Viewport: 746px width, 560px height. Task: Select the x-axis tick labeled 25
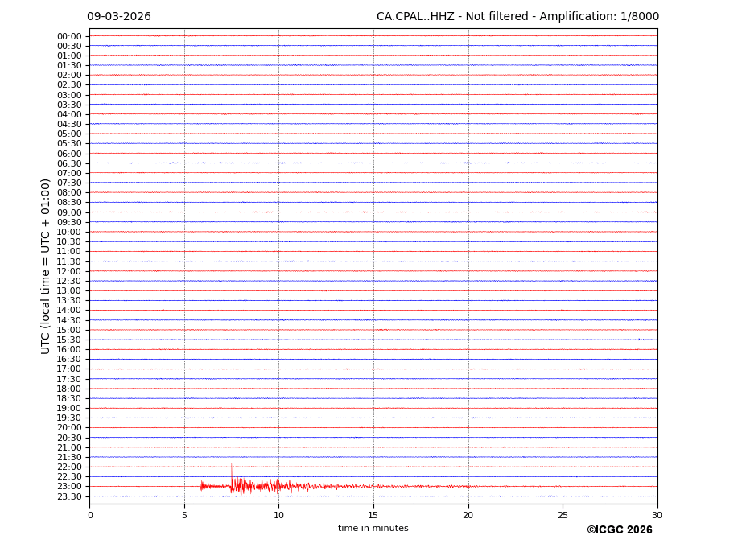click(563, 515)
